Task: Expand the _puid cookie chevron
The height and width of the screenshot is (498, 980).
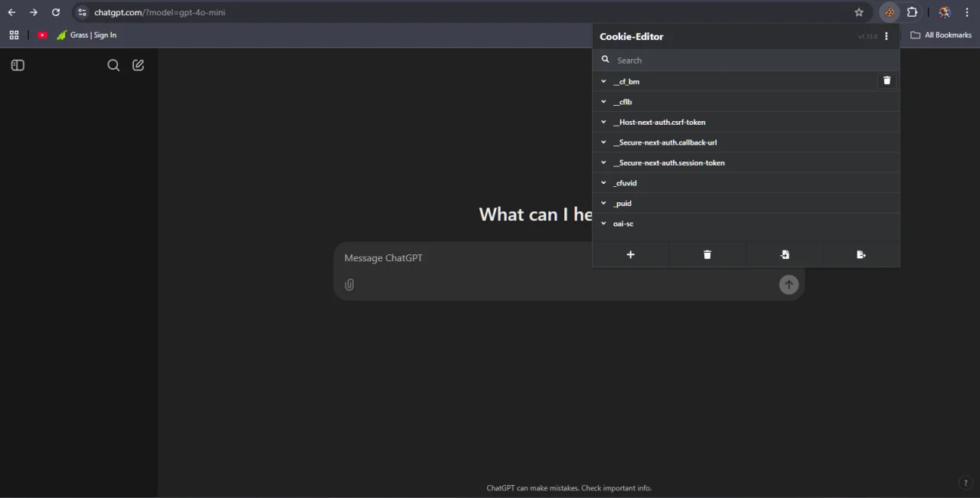Action: tap(603, 203)
